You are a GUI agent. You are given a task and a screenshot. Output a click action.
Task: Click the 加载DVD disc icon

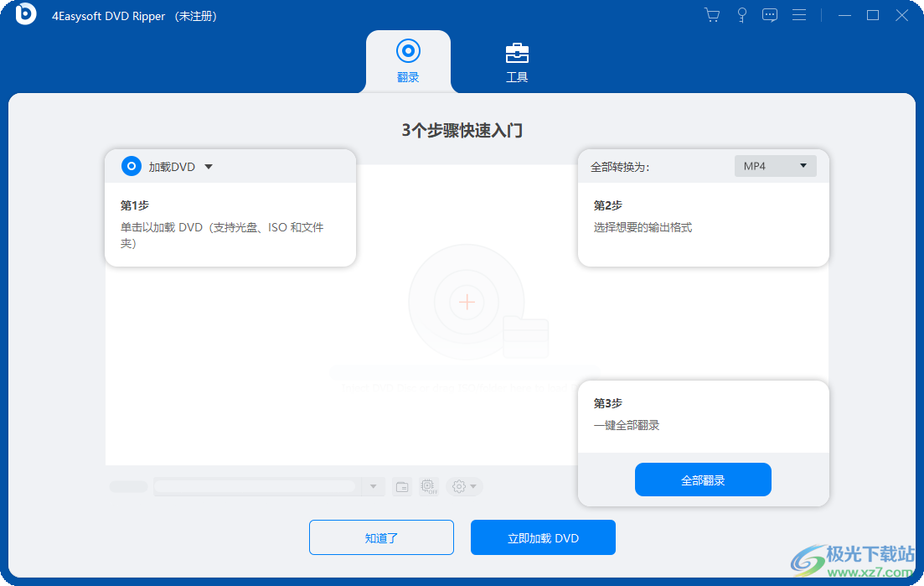click(132, 166)
